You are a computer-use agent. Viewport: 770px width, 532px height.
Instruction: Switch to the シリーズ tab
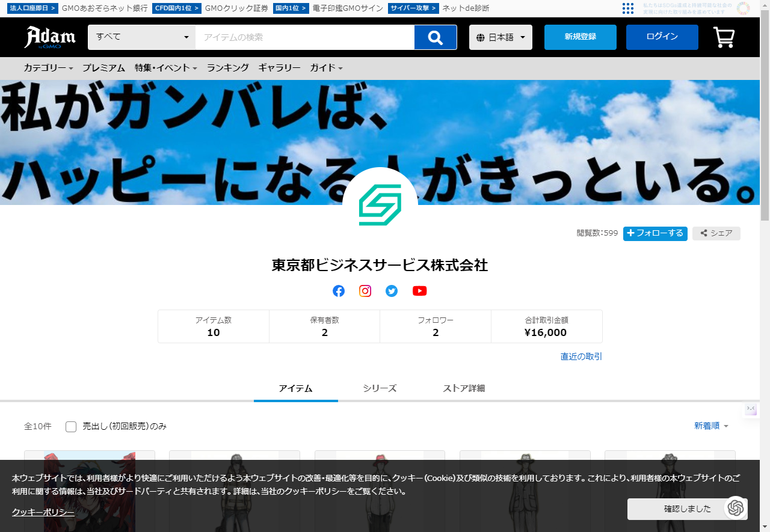click(x=380, y=388)
